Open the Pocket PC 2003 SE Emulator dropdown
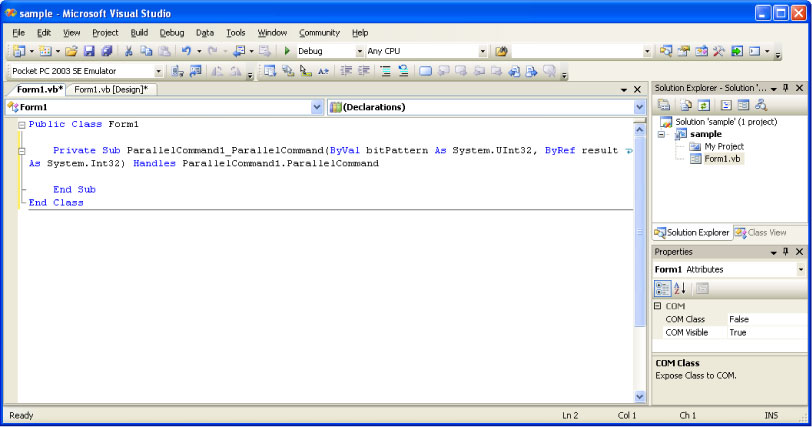 click(158, 71)
